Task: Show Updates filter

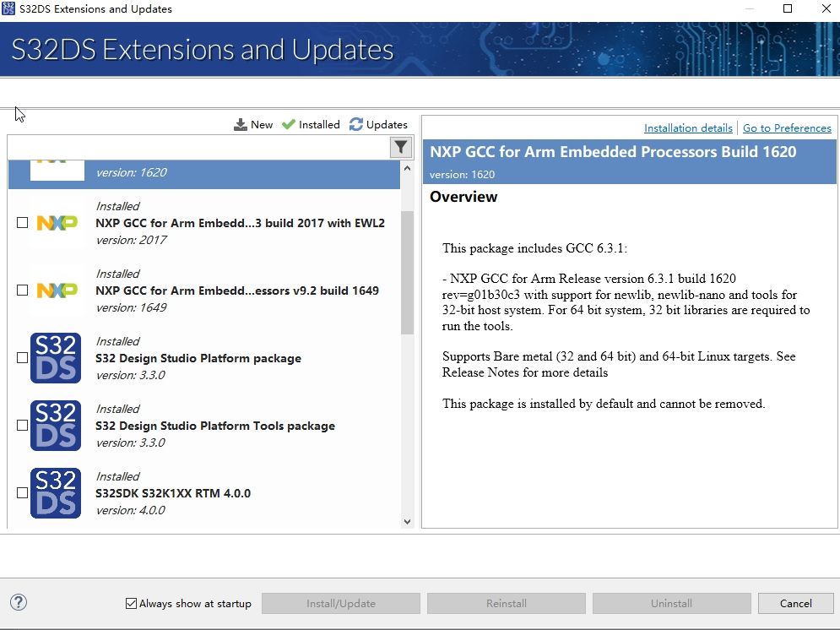Action: [378, 124]
